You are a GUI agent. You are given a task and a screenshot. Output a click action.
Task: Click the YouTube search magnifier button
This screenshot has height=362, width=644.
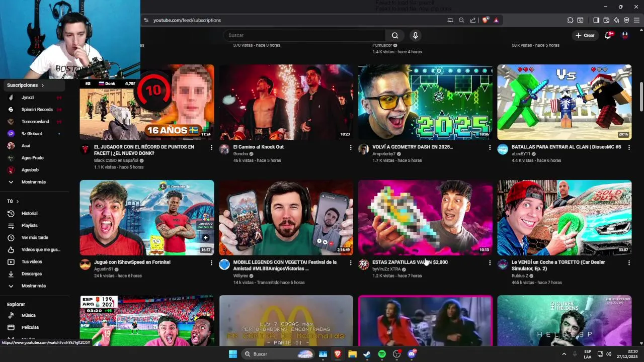tap(395, 35)
